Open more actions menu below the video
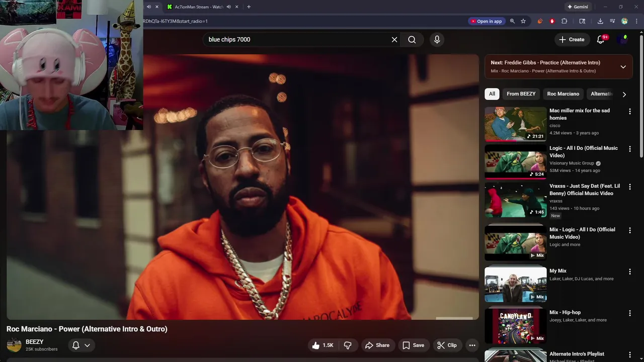The image size is (644, 362). (x=472, y=345)
